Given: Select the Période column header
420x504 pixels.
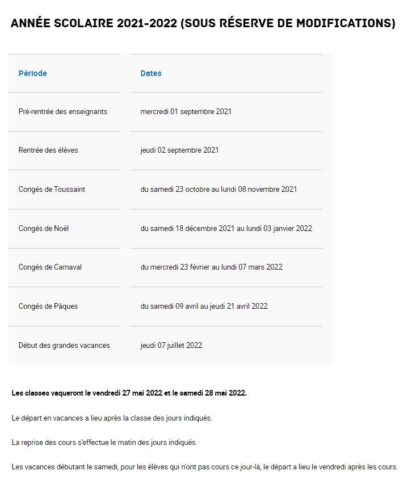Looking at the screenshot, I should point(32,73).
